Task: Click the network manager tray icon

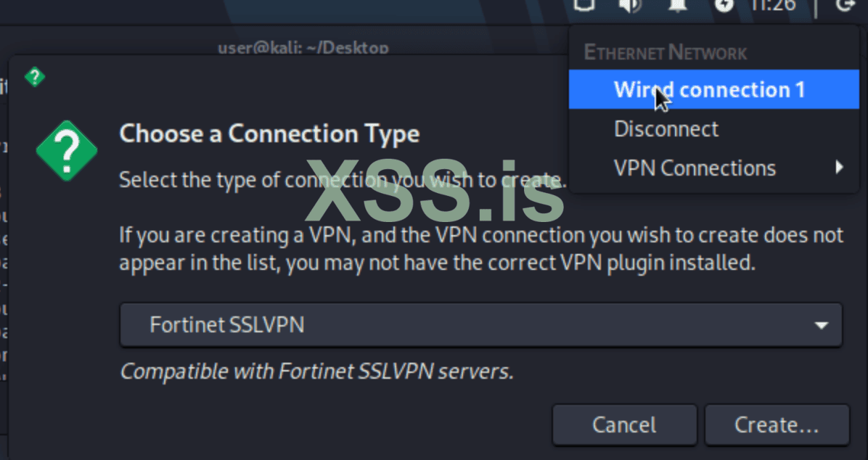Action: pyautogui.click(x=584, y=4)
